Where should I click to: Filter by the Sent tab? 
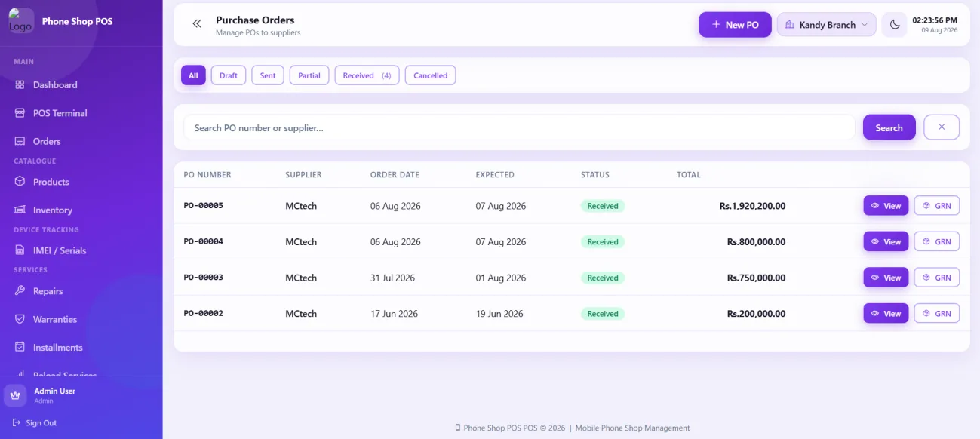point(268,75)
